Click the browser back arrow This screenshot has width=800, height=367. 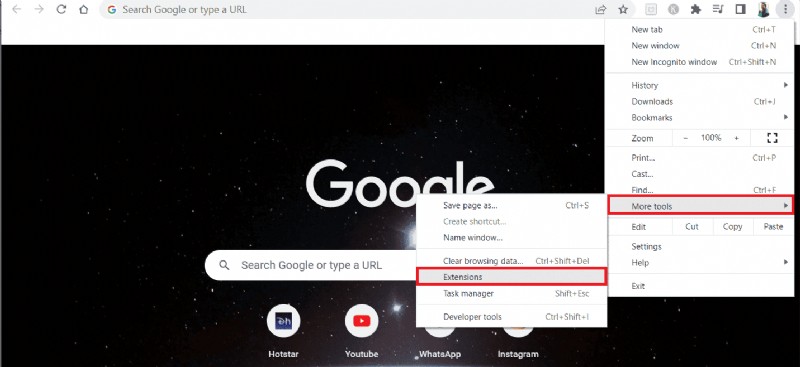tap(17, 9)
